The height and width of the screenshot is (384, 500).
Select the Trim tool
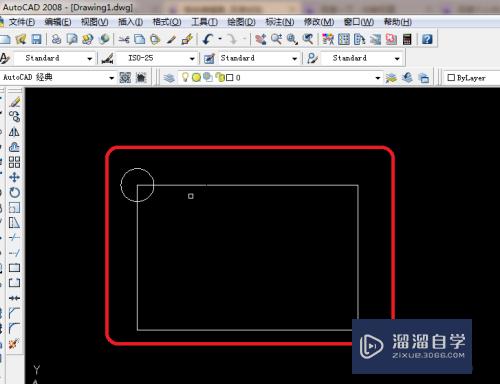point(15,238)
